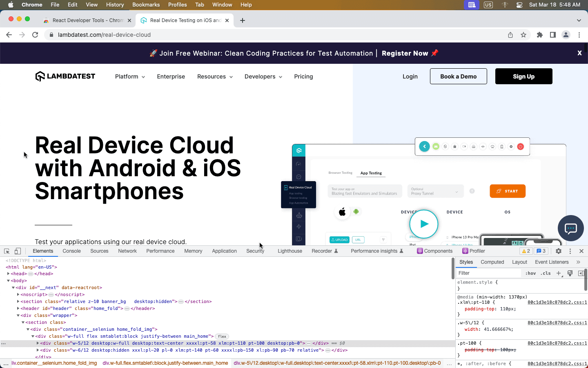The height and width of the screenshot is (368, 588).
Task: Open the History menu in menu bar
Action: (115, 5)
